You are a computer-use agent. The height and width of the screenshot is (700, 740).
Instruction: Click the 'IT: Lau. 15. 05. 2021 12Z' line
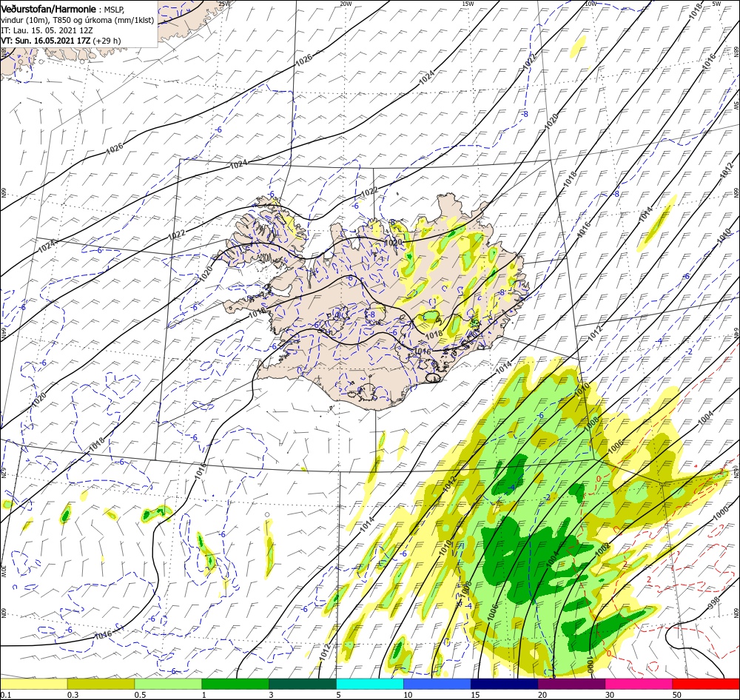pos(47,30)
